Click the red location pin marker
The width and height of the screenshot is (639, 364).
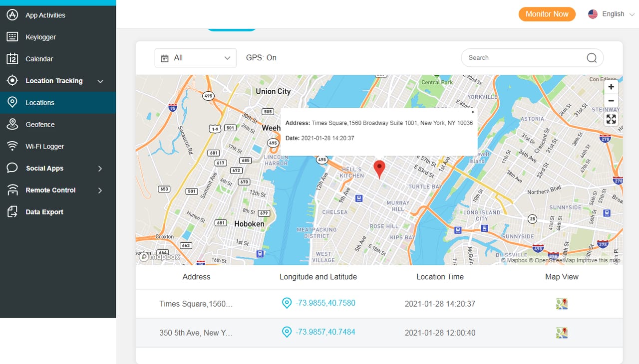tap(379, 169)
